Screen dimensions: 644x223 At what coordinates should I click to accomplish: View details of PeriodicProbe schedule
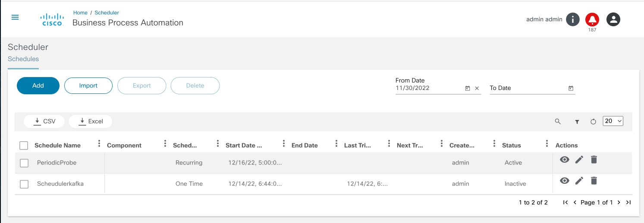click(564, 160)
